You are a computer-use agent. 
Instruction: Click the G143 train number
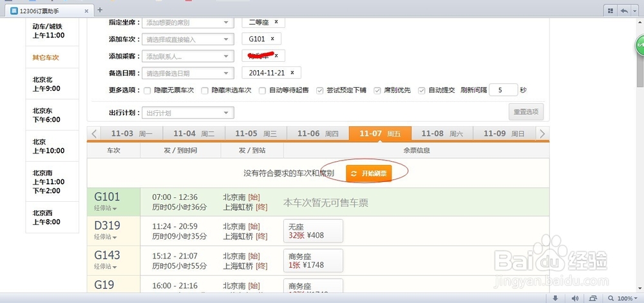107,255
